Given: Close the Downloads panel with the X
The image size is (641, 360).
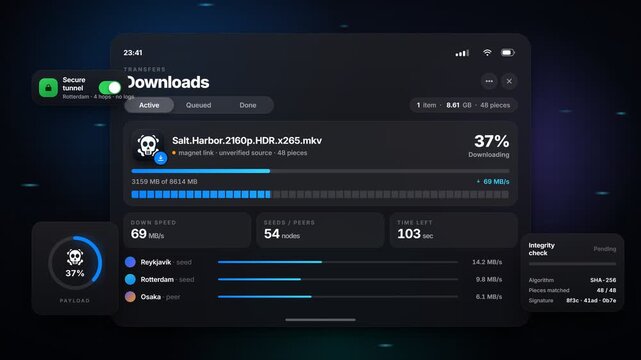Looking at the screenshot, I should [x=509, y=81].
